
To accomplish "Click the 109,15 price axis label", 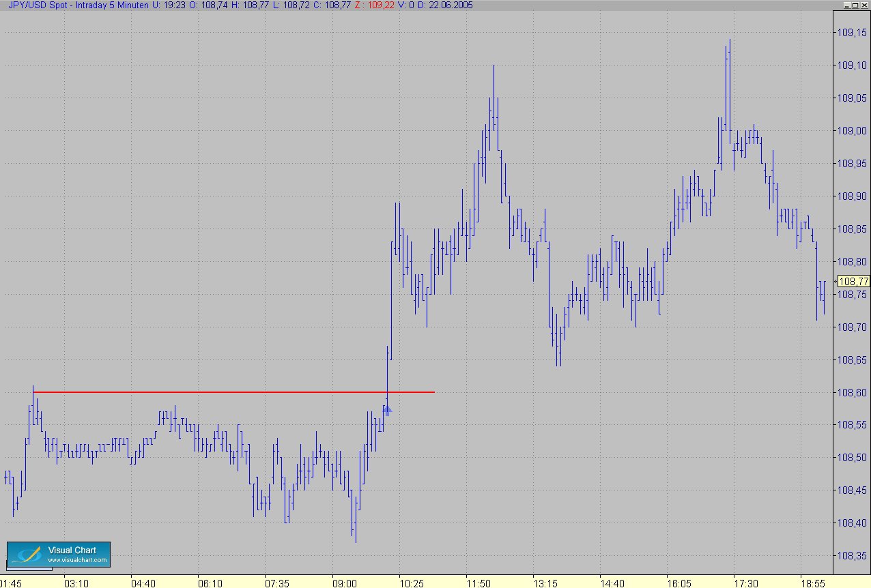I will pyautogui.click(x=852, y=32).
